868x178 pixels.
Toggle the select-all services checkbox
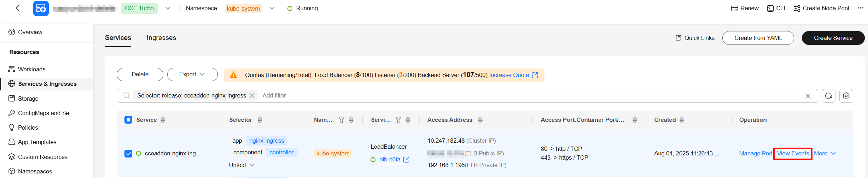pos(128,120)
